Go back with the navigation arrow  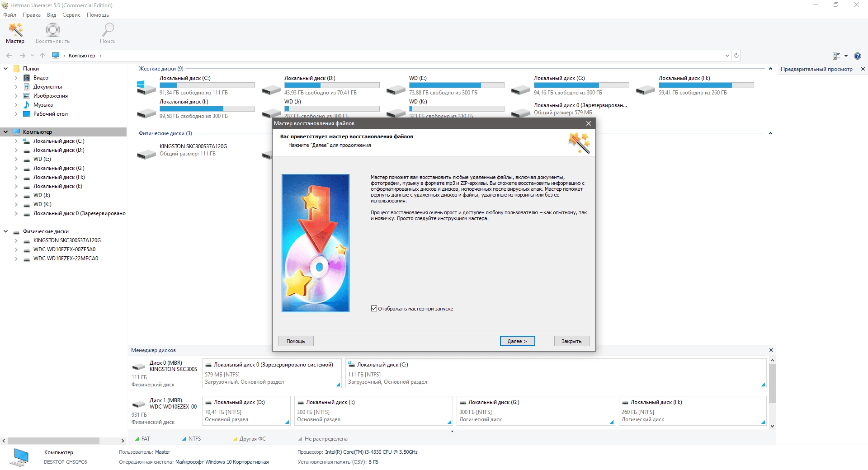(x=9, y=56)
